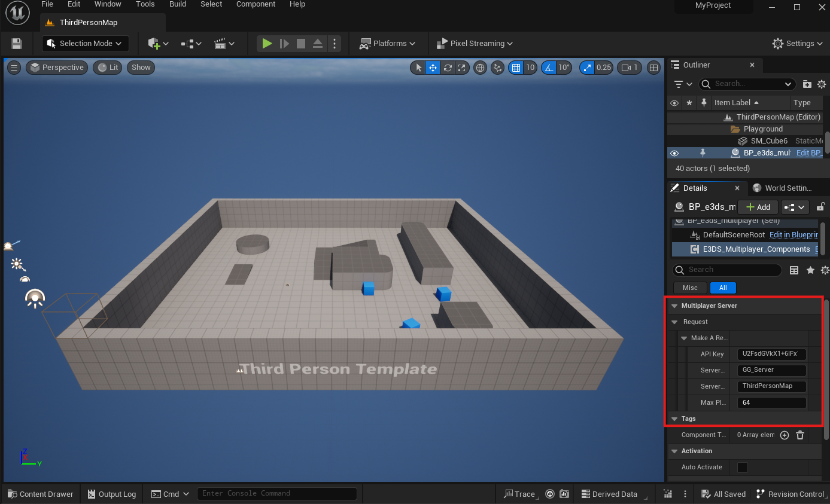The height and width of the screenshot is (504, 830).
Task: Enable the Auto Activate checkbox
Action: click(743, 468)
